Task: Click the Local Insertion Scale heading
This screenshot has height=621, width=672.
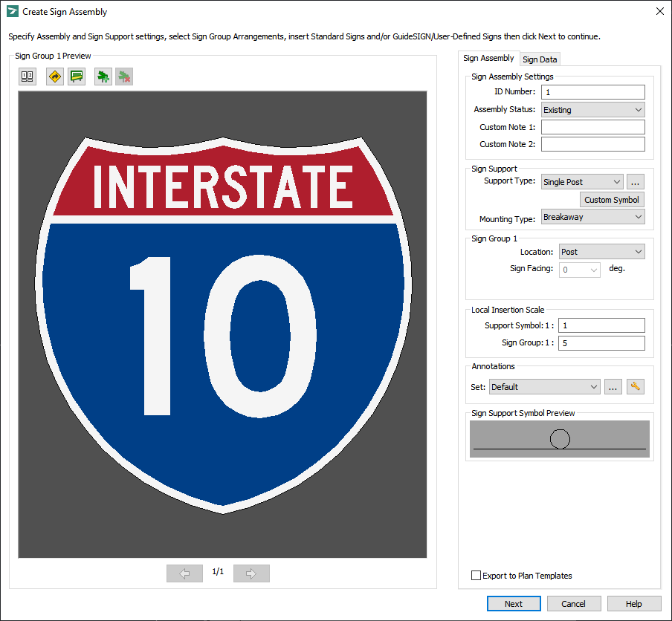Action: [508, 310]
